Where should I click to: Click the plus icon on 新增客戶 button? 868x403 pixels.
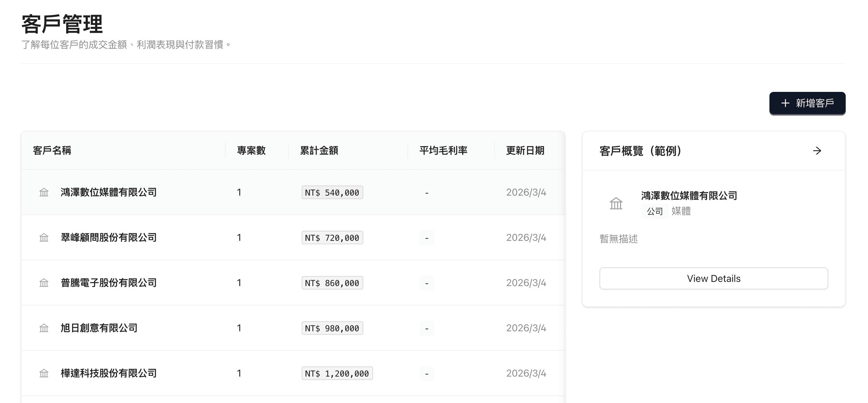click(785, 103)
